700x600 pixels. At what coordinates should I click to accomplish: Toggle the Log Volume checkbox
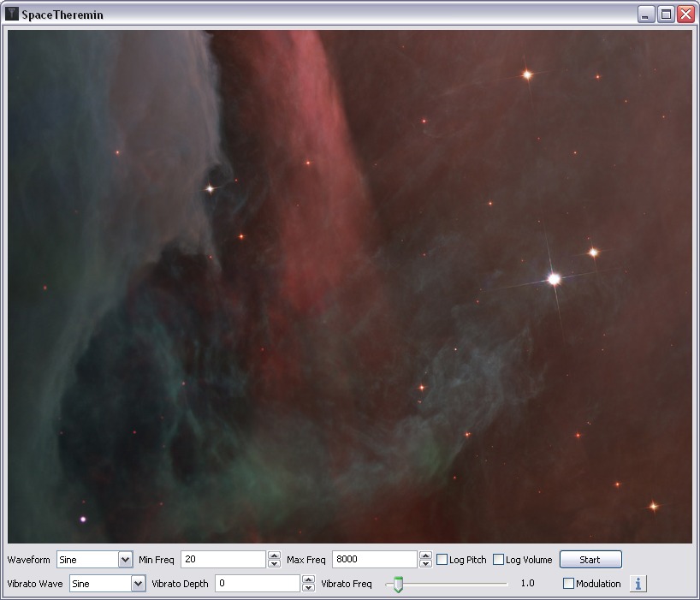(x=499, y=560)
